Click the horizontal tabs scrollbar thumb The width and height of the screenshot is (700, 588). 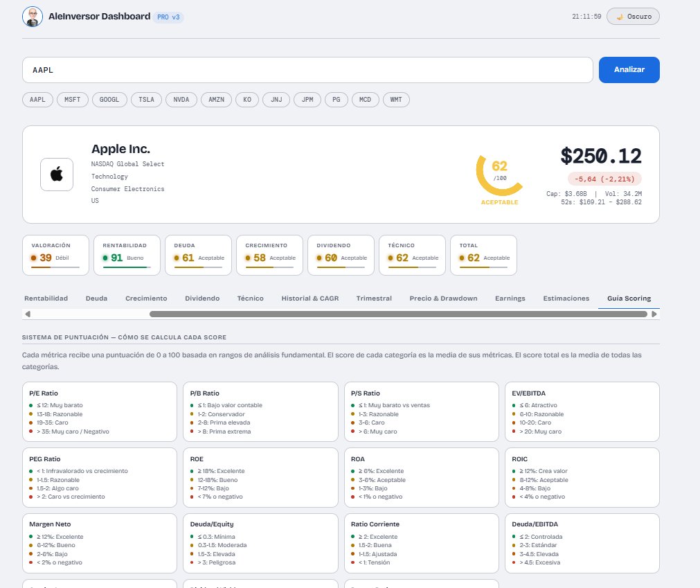pos(398,314)
